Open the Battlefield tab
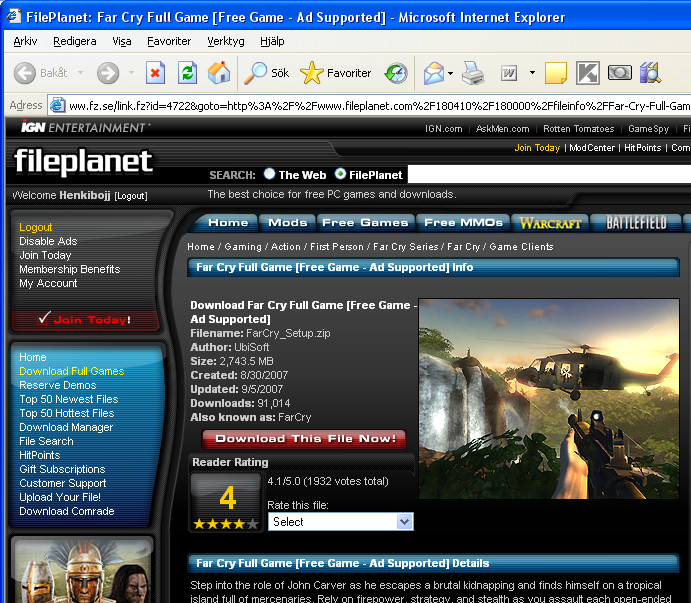Screen dimensions: 691x603 click(x=636, y=223)
